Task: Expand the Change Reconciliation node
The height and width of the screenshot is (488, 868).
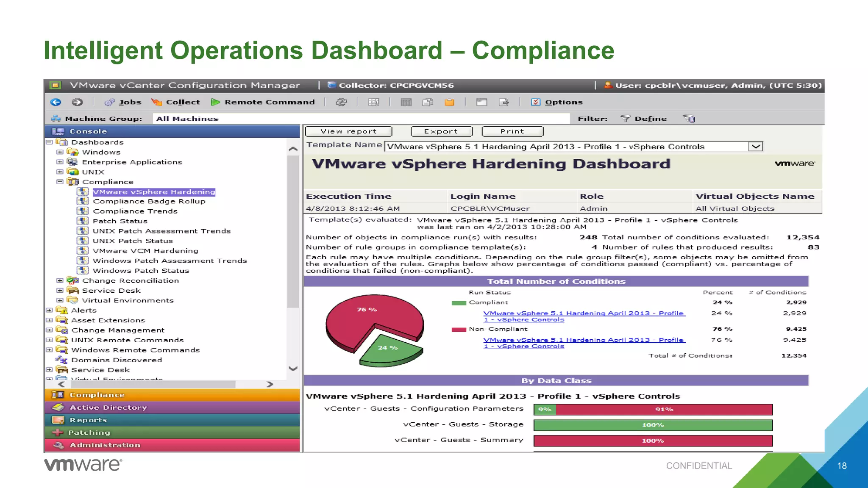Action: point(60,280)
